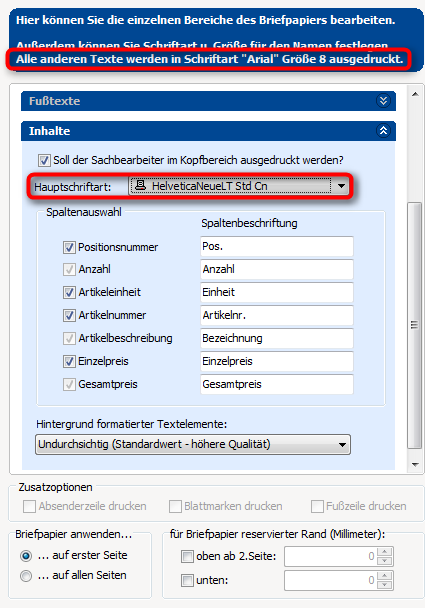Click the Fußtexte section header
Screen dimensions: 425x608
click(208, 101)
